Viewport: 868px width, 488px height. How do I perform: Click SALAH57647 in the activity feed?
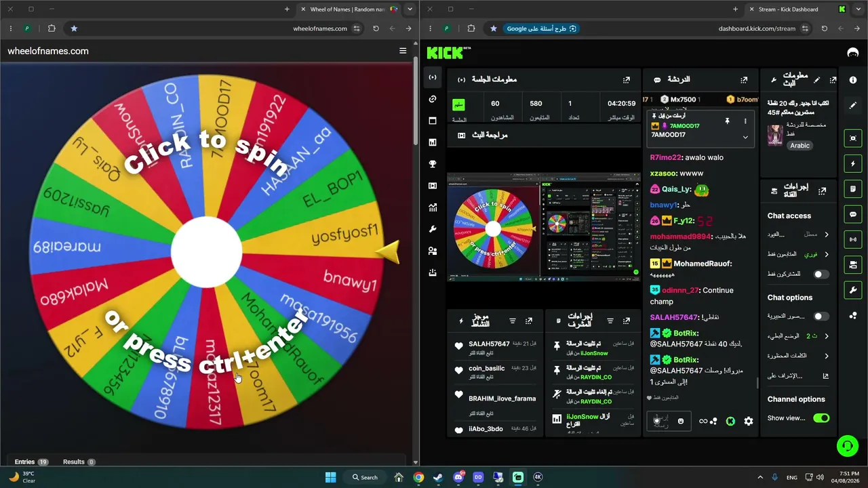click(489, 344)
